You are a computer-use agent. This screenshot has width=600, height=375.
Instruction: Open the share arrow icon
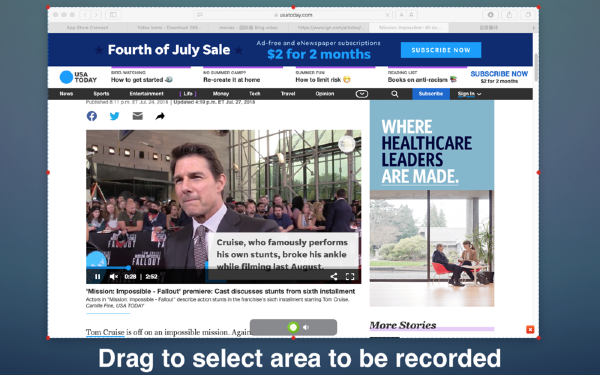coord(160,116)
